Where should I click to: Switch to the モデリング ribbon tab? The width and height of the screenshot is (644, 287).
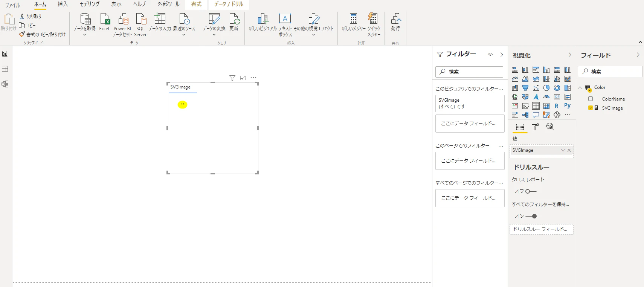(x=90, y=4)
